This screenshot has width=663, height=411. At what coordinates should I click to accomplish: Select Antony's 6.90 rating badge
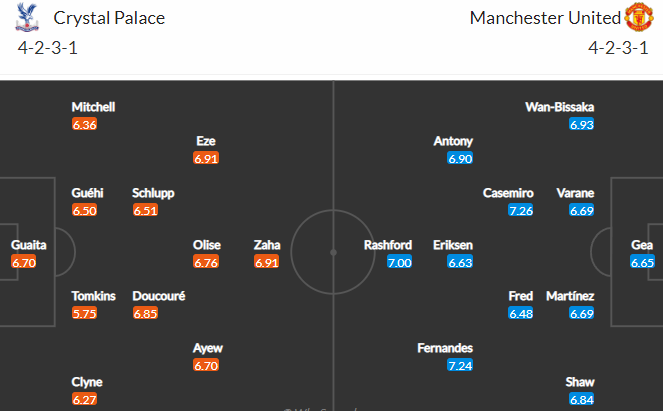460,159
